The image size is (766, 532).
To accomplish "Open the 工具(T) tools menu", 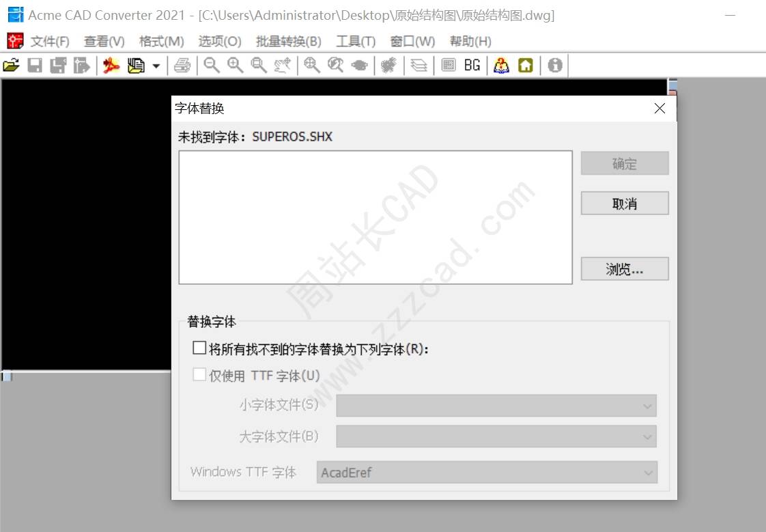I will click(x=356, y=42).
